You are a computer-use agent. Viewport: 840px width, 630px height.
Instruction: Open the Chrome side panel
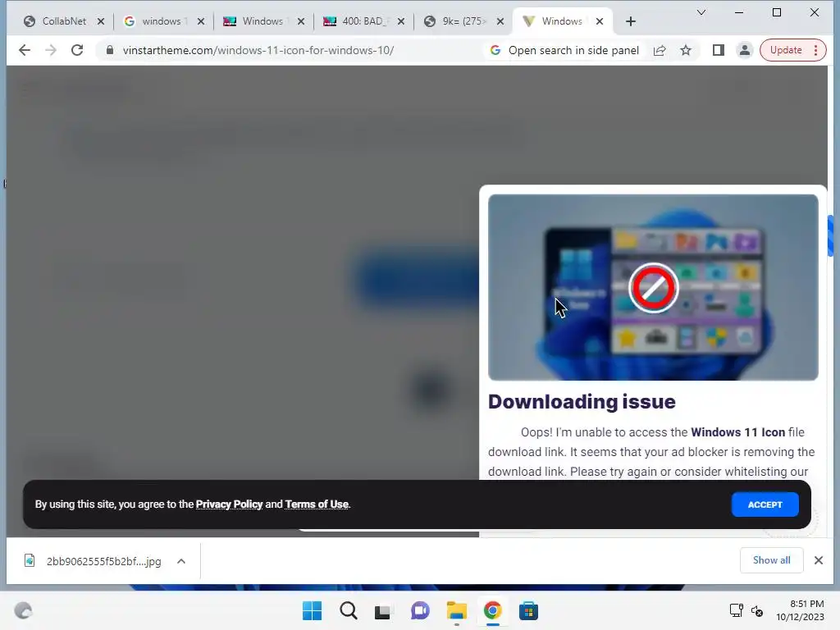tap(719, 50)
